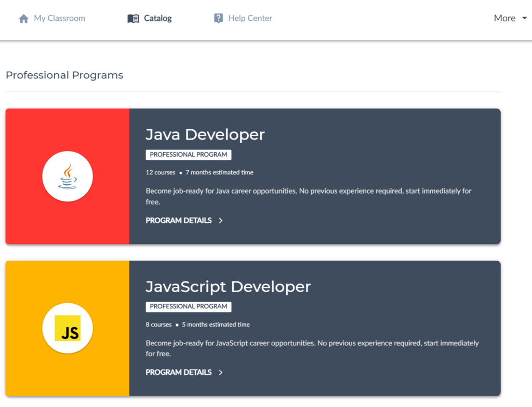Expand the More dropdown arrow
This screenshot has height=407, width=532.
tap(524, 18)
